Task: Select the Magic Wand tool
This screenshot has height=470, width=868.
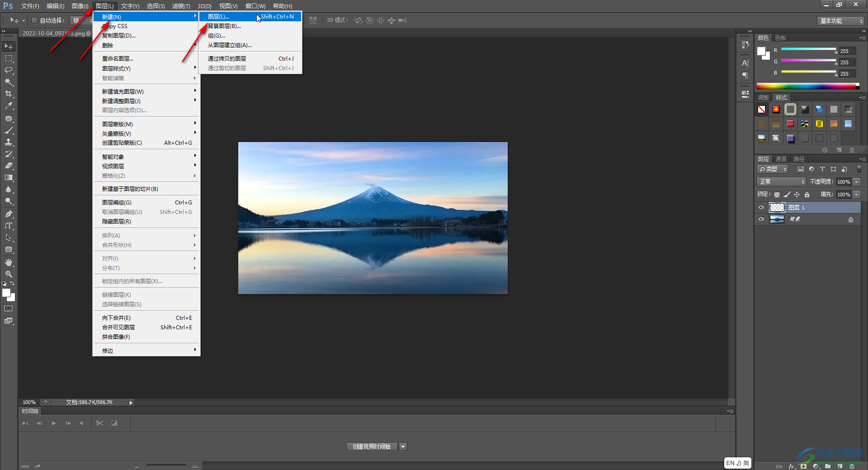Action: [9, 82]
